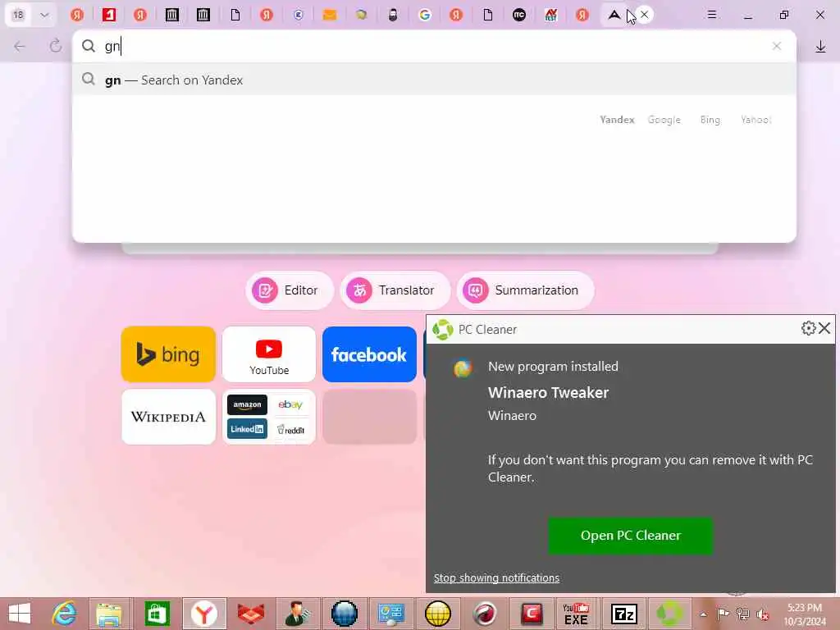Switch to the orange envelope mail tab
Image resolution: width=840 pixels, height=630 pixels.
point(330,15)
